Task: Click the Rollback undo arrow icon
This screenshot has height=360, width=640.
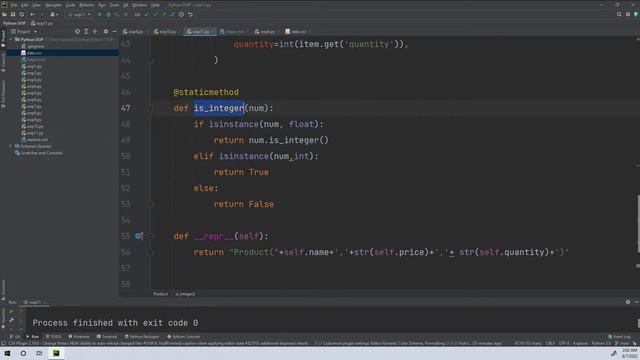Action: 190,14
